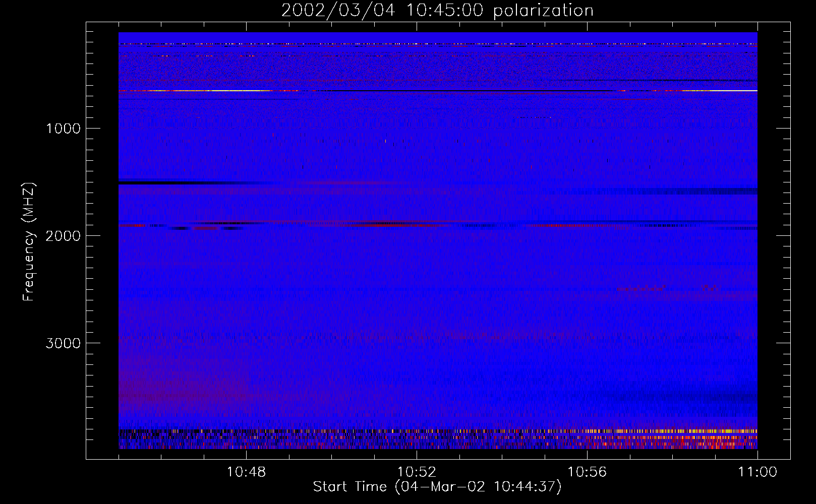
Task: Click the 3000 frequency tick label
Action: coord(63,343)
